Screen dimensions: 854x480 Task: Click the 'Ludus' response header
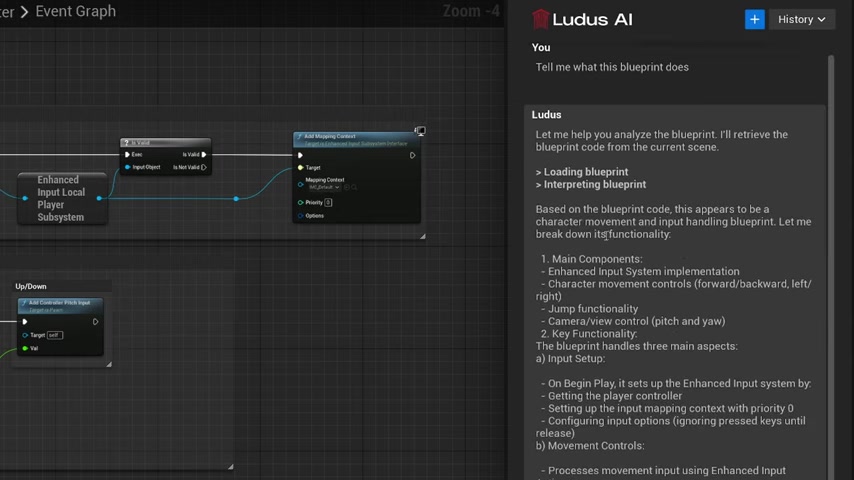point(546,114)
